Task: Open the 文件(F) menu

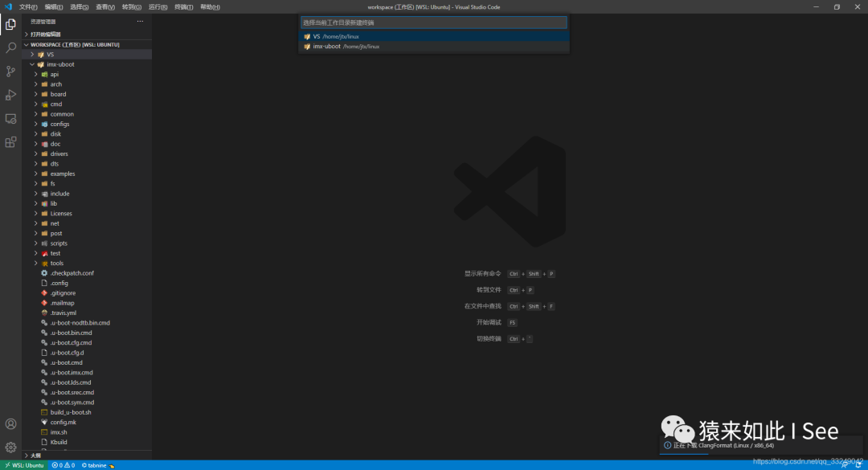Action: [x=28, y=6]
